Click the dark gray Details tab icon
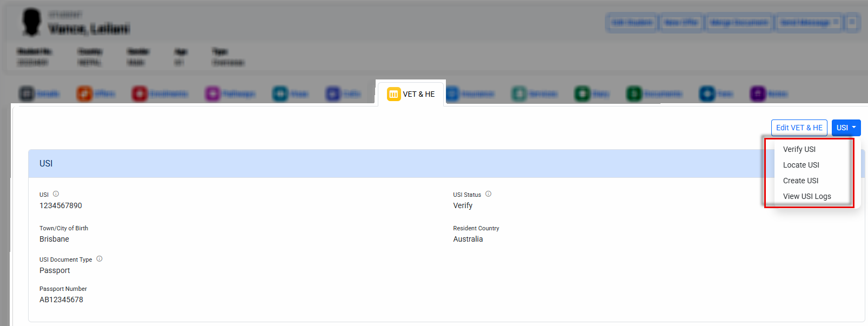The height and width of the screenshot is (326, 868). [x=26, y=94]
